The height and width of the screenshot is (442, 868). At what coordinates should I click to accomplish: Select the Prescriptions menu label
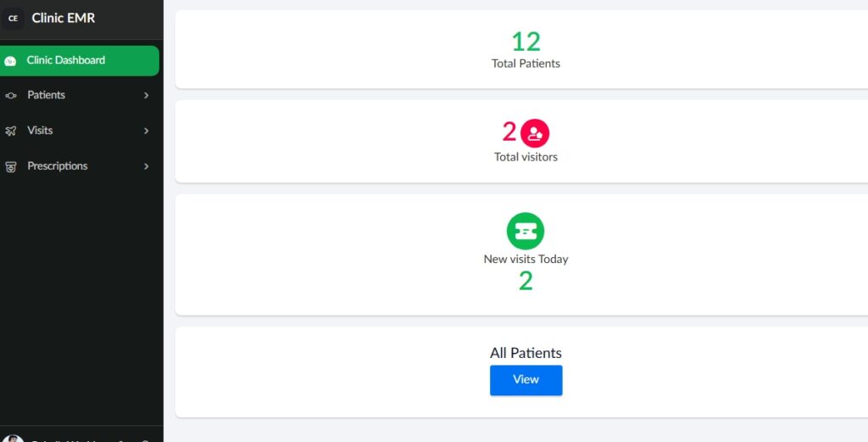[58, 166]
